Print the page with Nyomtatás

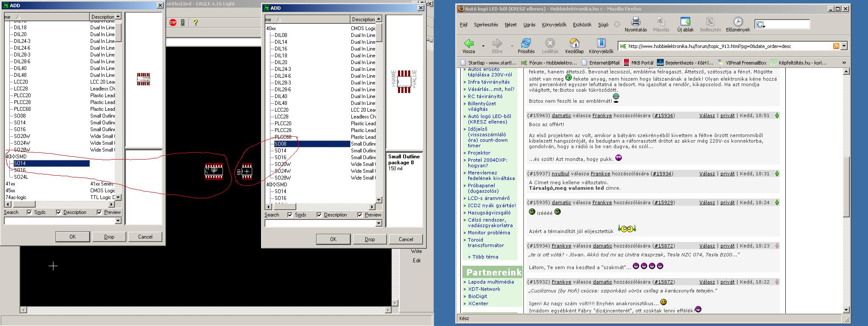(635, 24)
